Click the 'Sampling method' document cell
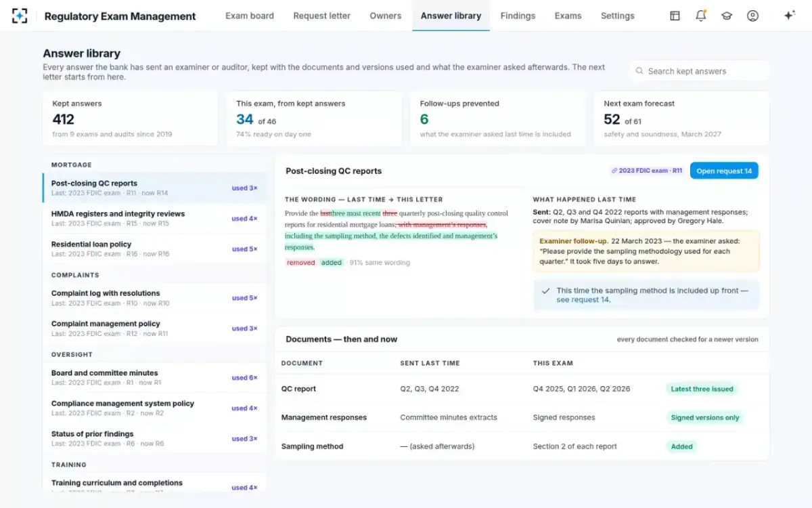The width and height of the screenshot is (812, 508). click(312, 446)
